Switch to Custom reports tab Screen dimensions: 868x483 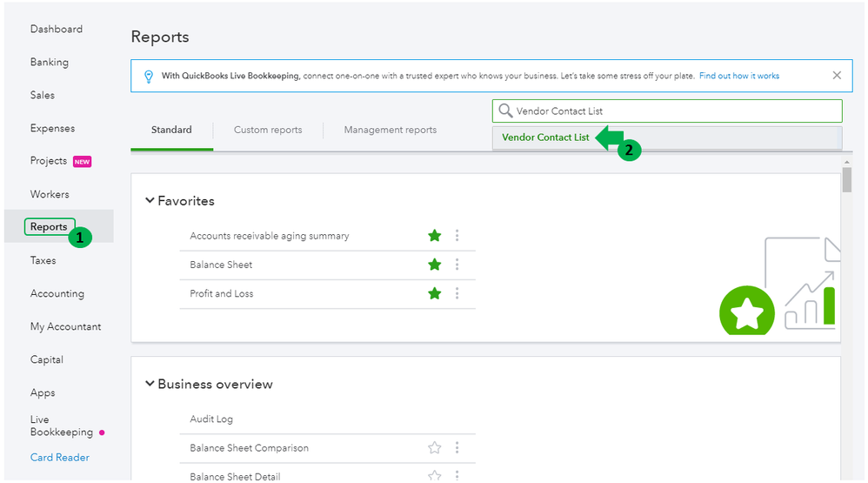tap(268, 130)
